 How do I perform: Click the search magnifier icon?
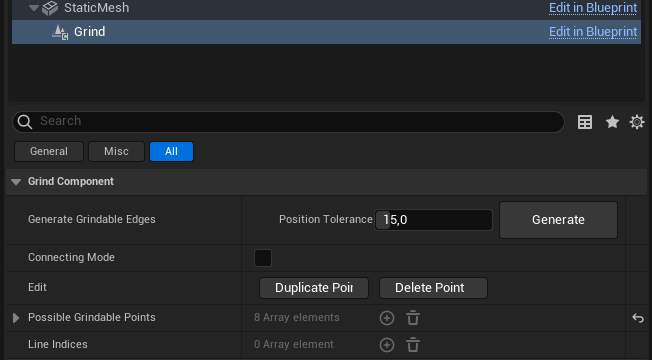tap(25, 122)
